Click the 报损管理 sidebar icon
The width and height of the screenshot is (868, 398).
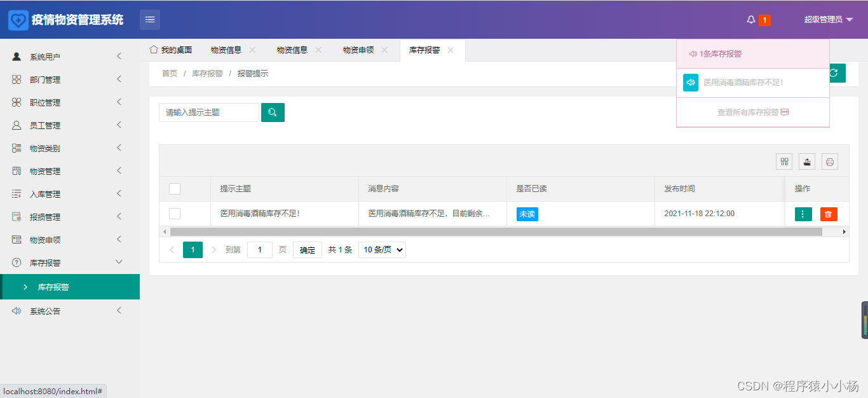tap(17, 217)
